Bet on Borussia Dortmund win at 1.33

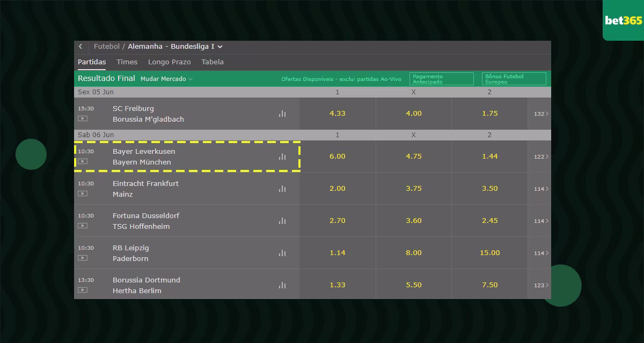(338, 285)
